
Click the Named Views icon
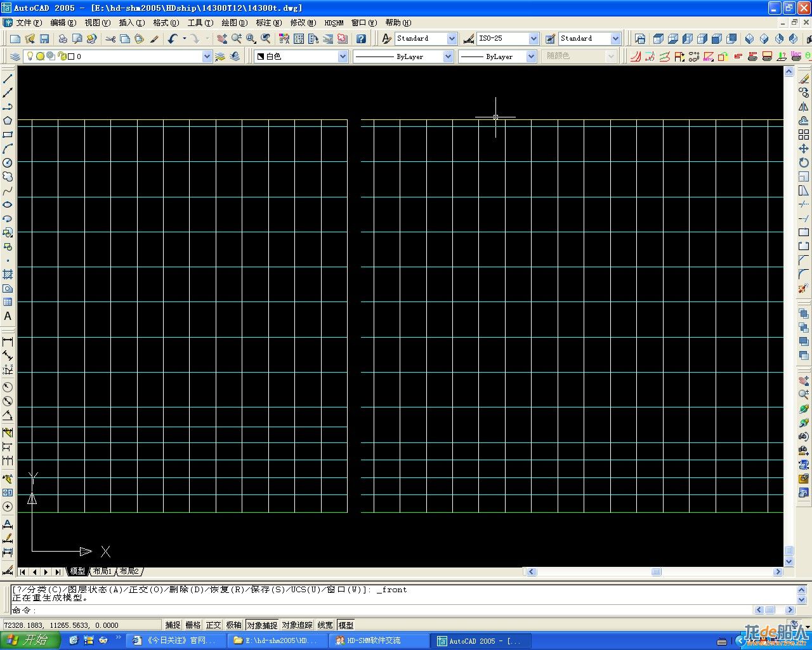click(x=640, y=39)
